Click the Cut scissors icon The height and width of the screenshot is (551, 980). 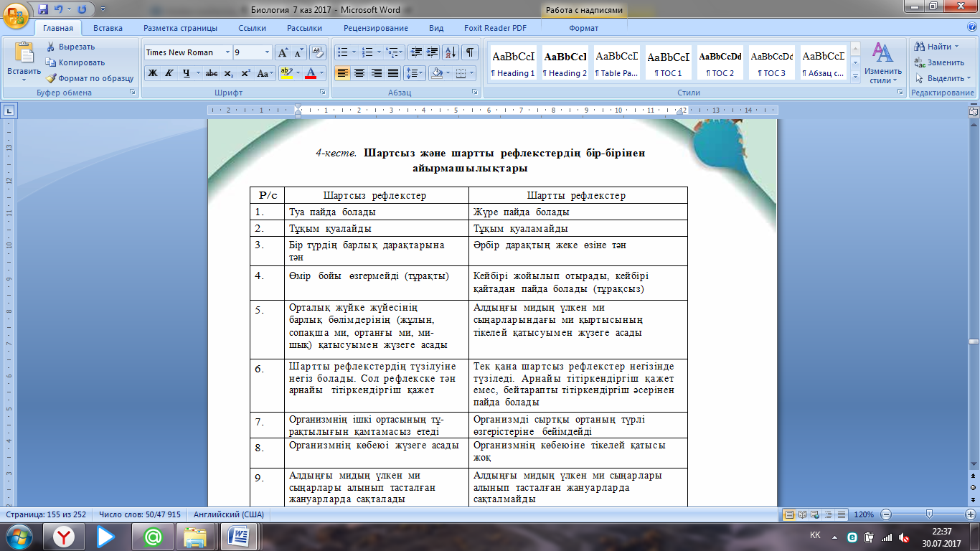[51, 47]
